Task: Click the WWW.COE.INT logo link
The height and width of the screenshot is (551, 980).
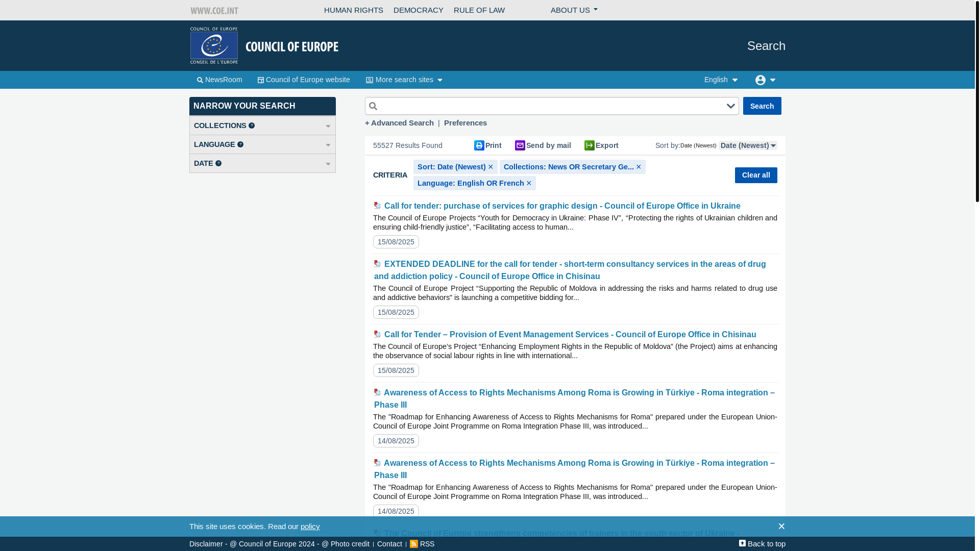Action: click(214, 10)
